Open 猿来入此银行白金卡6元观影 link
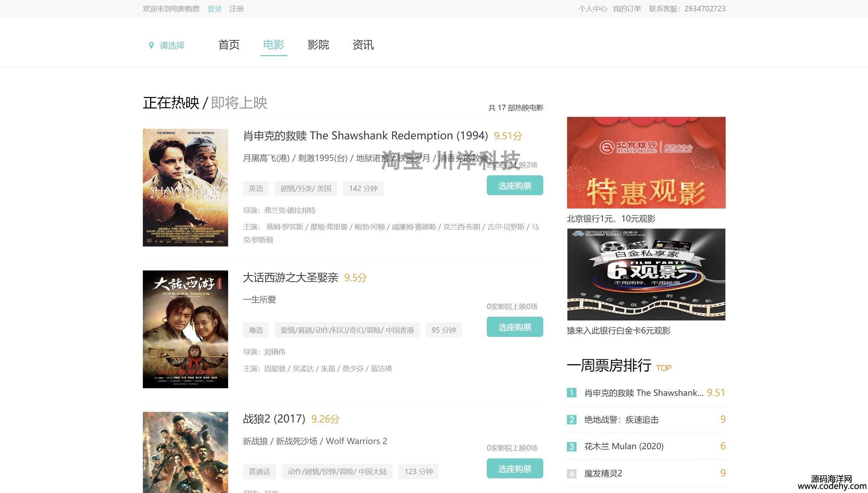Image resolution: width=868 pixels, height=493 pixels. click(619, 331)
